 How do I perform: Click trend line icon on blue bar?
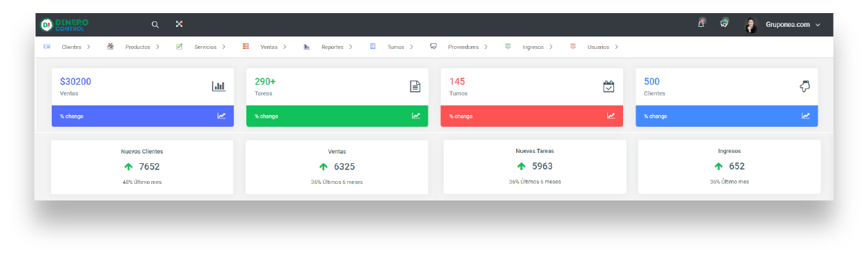click(806, 116)
